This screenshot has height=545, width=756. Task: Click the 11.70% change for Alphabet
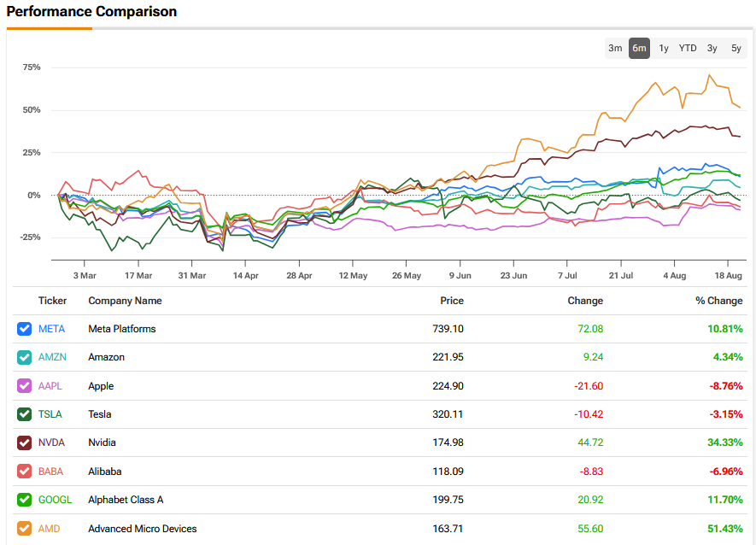725,500
